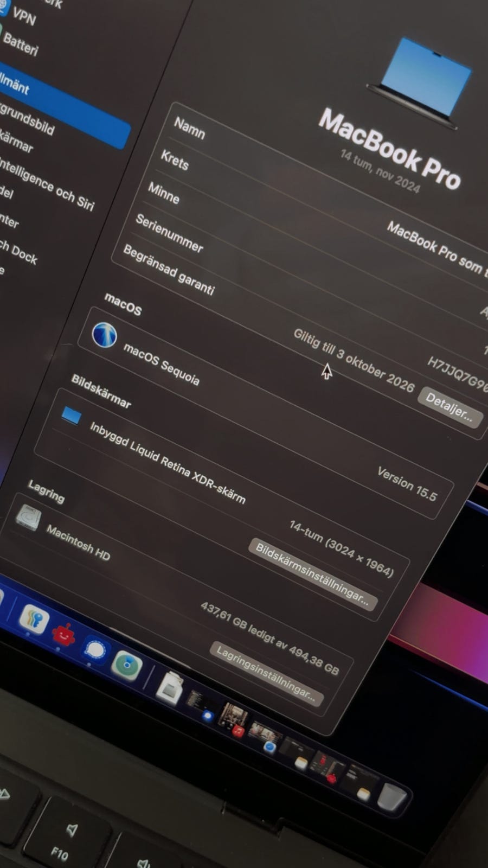Open Apple Intelligence och Siri in the sidebar
This screenshot has height=868, width=488.
tap(47, 184)
